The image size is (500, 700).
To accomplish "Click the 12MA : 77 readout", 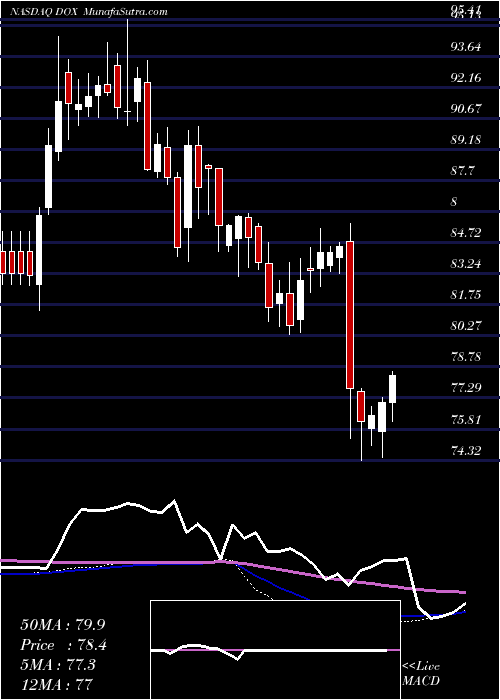I will [55, 685].
